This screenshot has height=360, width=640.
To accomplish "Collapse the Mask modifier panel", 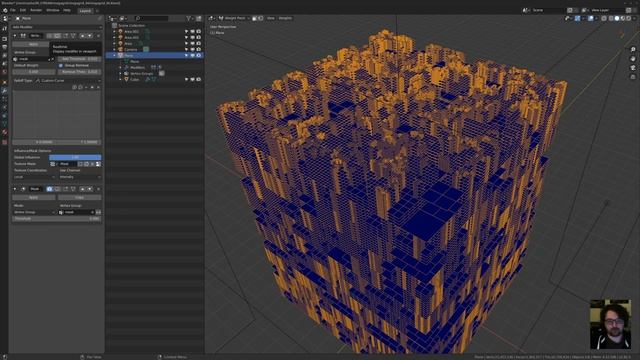I will (15, 189).
